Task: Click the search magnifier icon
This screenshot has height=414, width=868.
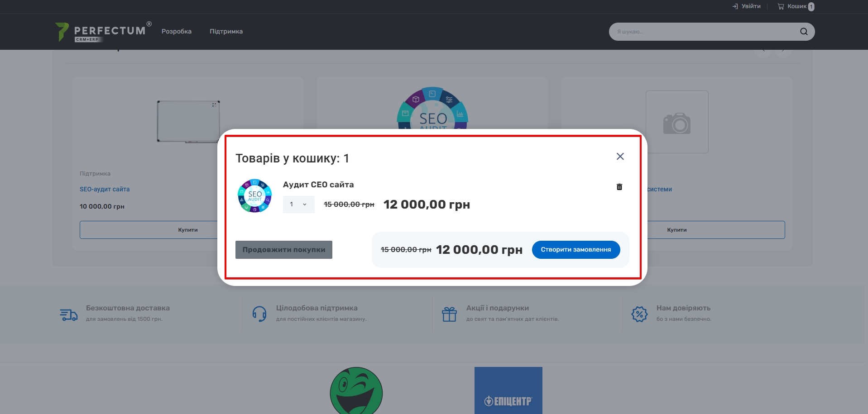Action: 804,32
